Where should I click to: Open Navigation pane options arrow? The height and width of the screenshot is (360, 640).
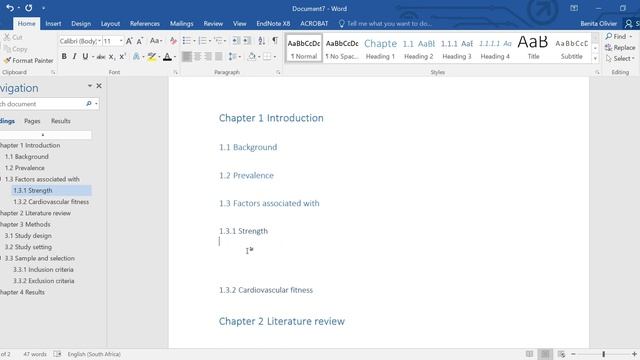(x=90, y=86)
